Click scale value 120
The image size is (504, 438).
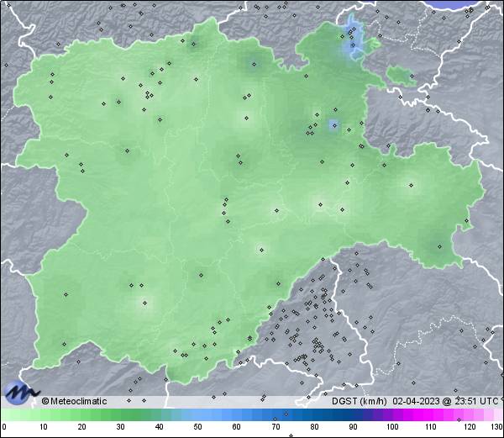tap(470, 427)
